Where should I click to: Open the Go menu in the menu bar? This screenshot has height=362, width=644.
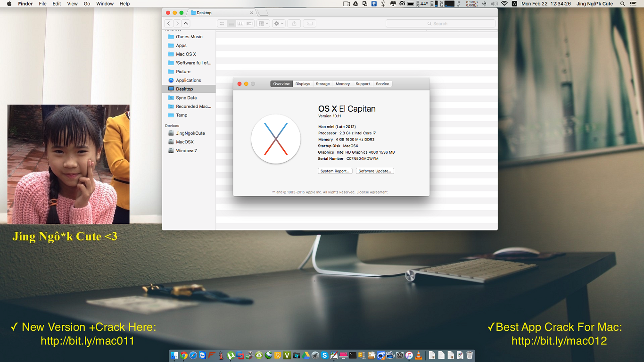tap(88, 4)
